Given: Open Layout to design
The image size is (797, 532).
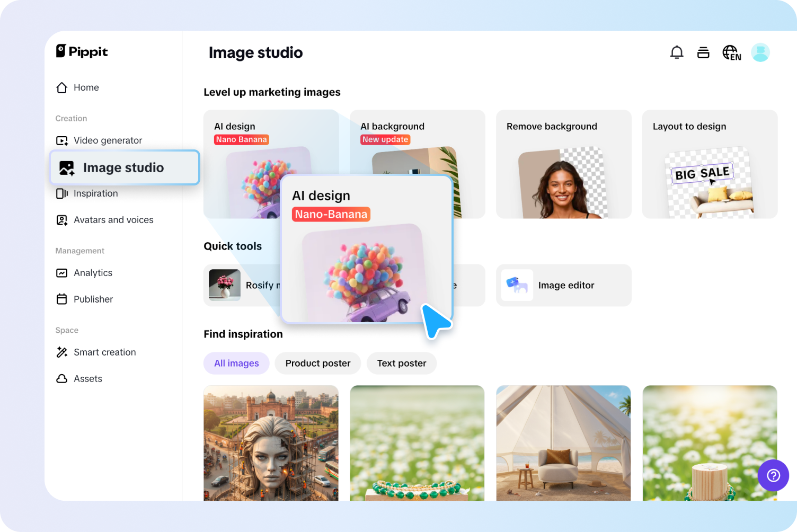Looking at the screenshot, I should point(710,164).
